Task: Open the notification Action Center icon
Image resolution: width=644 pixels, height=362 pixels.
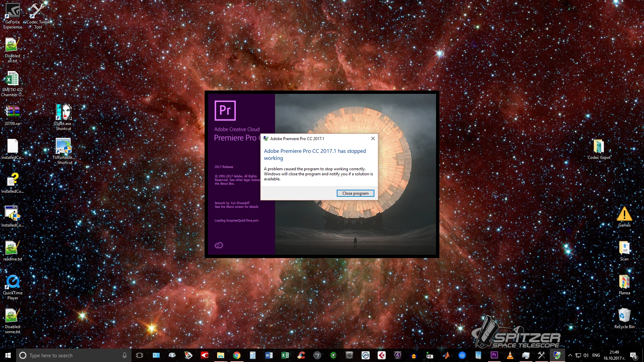Action: click(x=633, y=355)
